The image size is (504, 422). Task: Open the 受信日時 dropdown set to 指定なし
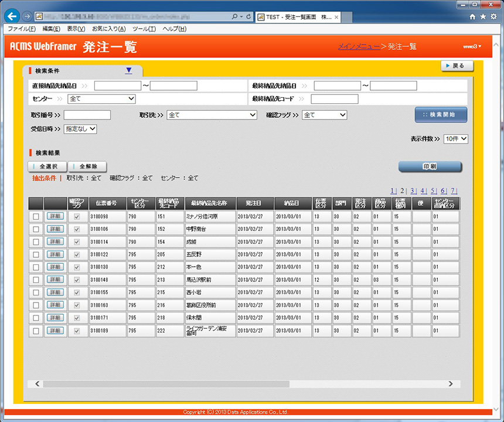click(80, 128)
